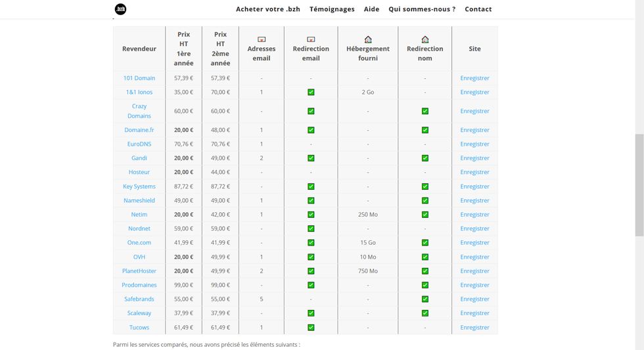Image resolution: width=644 pixels, height=350 pixels.
Task: Click Enregistrer in the Gandi row
Action: point(474,158)
